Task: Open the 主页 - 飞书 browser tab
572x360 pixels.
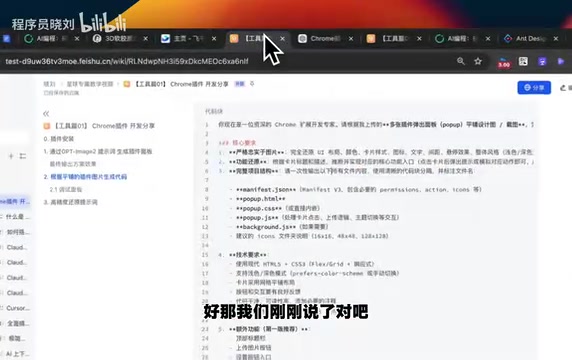Action: coord(188,38)
